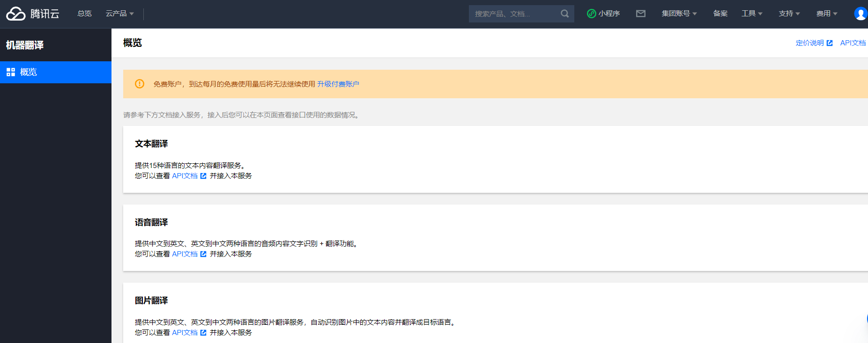Viewport: 868px width, 343px height.
Task: Click the 概览 grid icon in sidebar
Action: (10, 72)
